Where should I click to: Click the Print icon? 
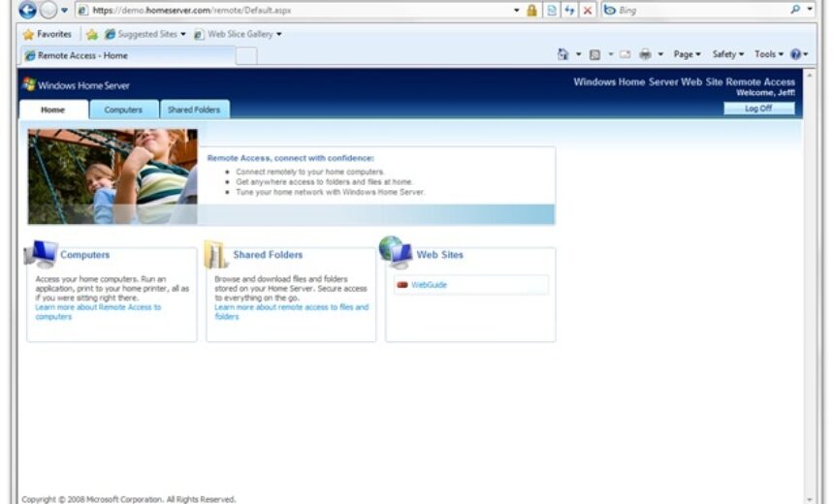coord(645,54)
